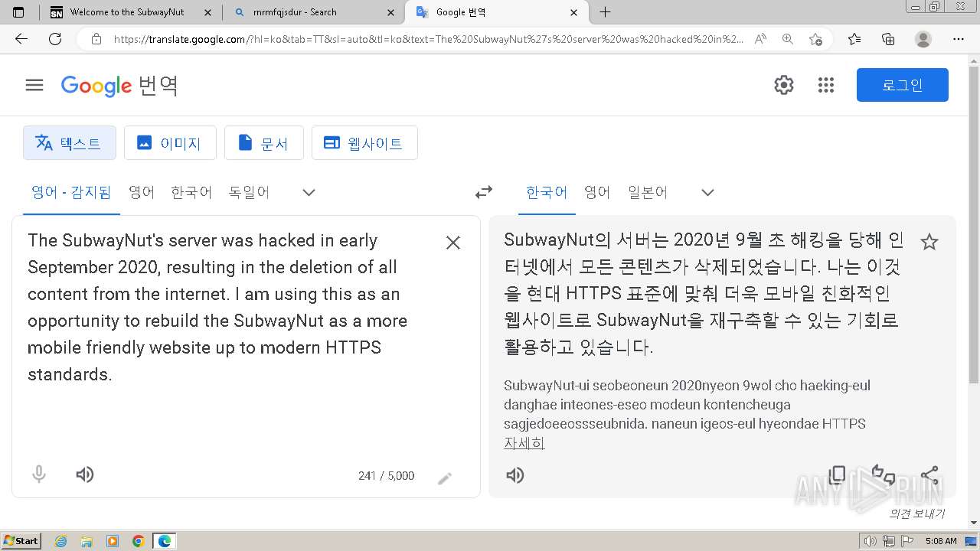Image resolution: width=980 pixels, height=551 pixels.
Task: Choose 영어 - 감지됨 source language tab
Action: pyautogui.click(x=71, y=192)
